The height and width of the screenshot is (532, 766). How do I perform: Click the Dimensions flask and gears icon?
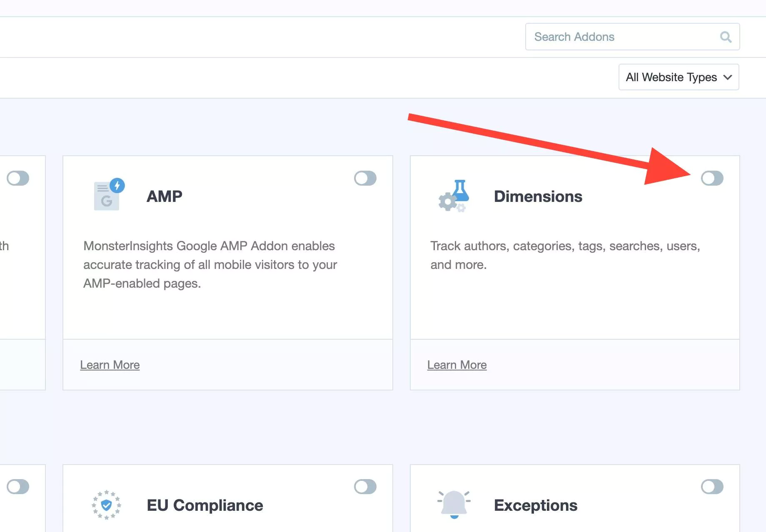[454, 196]
